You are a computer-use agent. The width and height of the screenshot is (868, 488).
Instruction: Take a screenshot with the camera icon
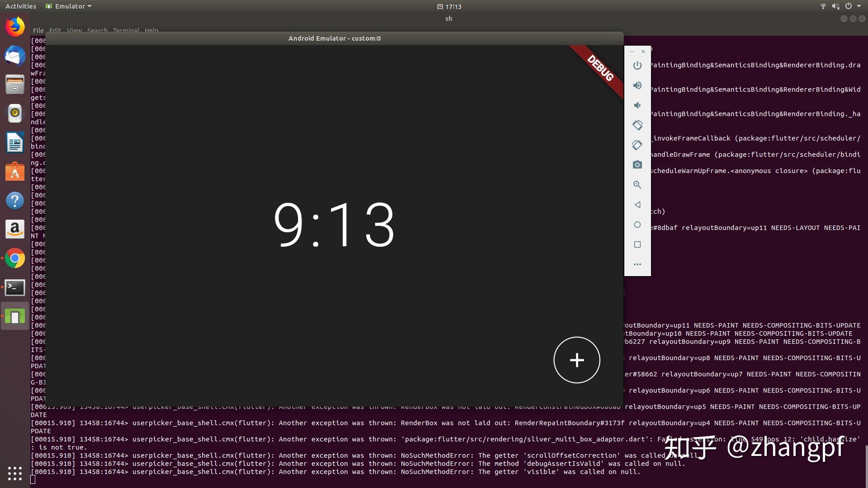637,164
